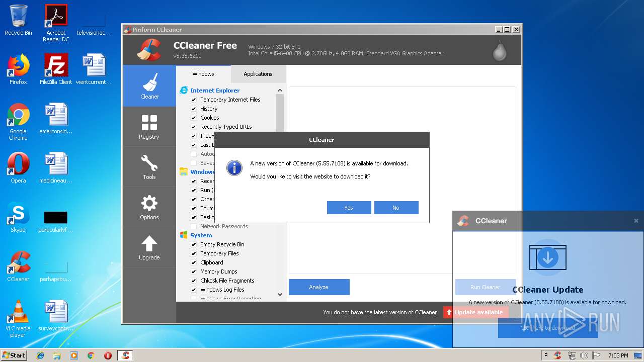Click the Chrome icon in the taskbar
Viewport: 644px width, 362px height.
(91, 355)
